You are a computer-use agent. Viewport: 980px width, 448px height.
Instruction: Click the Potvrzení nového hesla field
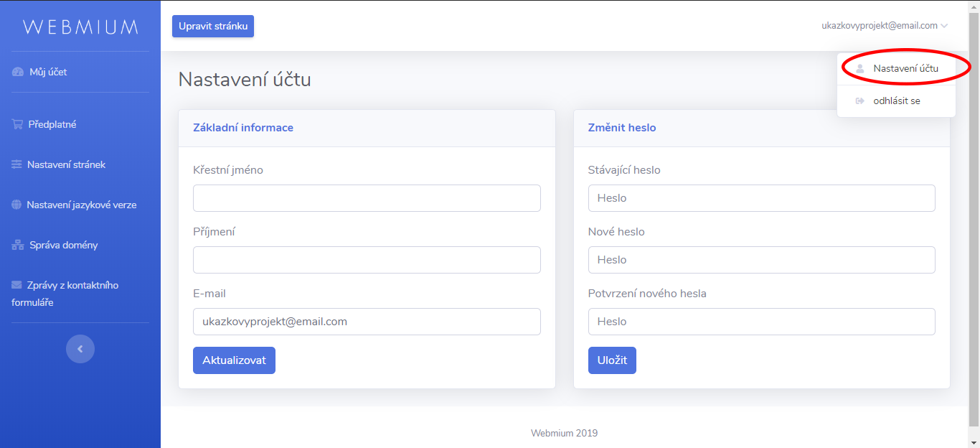[761, 322]
